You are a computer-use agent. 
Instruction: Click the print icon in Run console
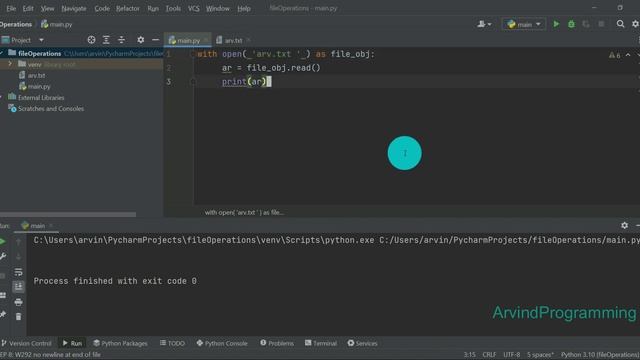coord(18,302)
